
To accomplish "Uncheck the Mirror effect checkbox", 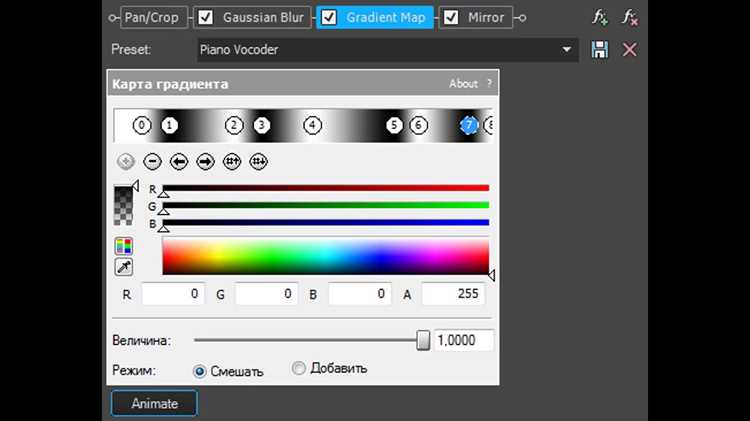I will tap(451, 18).
